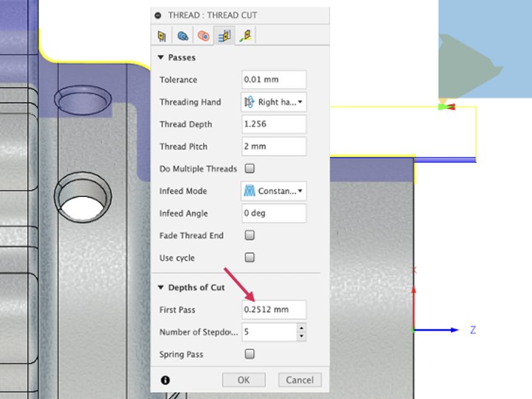Viewport: 532px width, 399px height.
Task: Click the info icon in dialog footer
Action: click(x=165, y=380)
